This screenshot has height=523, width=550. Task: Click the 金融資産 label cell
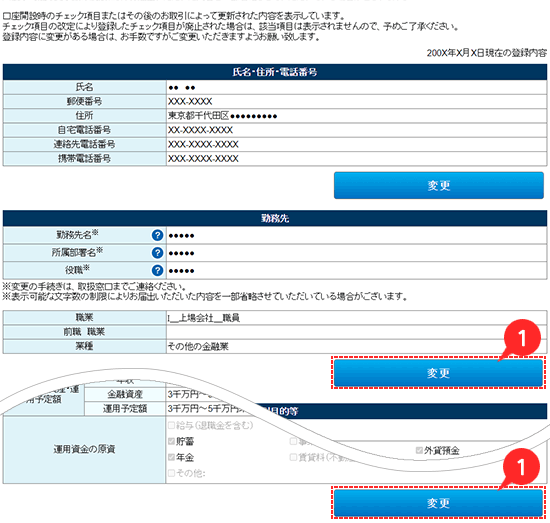point(125,394)
